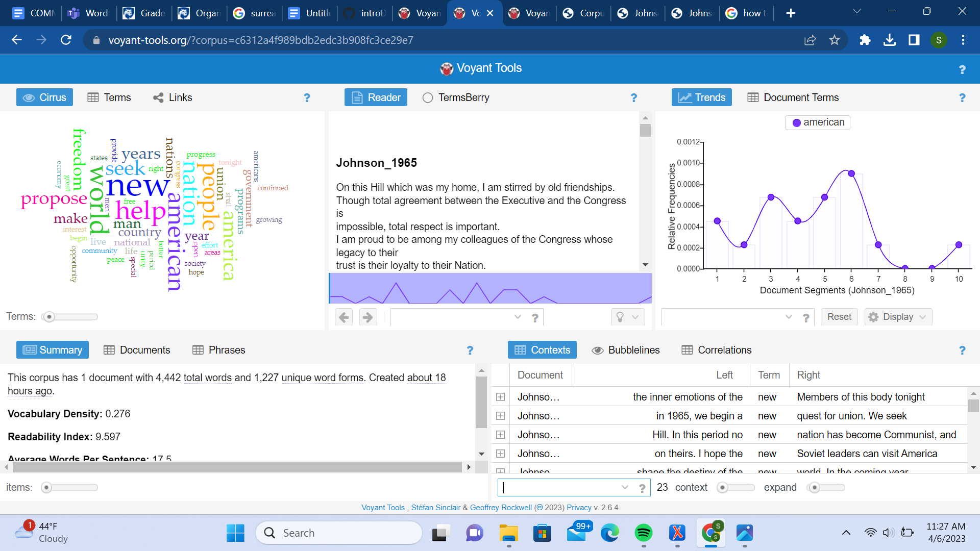This screenshot has width=980, height=551.
Task: Click the Contexts search help question mark
Action: click(x=642, y=488)
